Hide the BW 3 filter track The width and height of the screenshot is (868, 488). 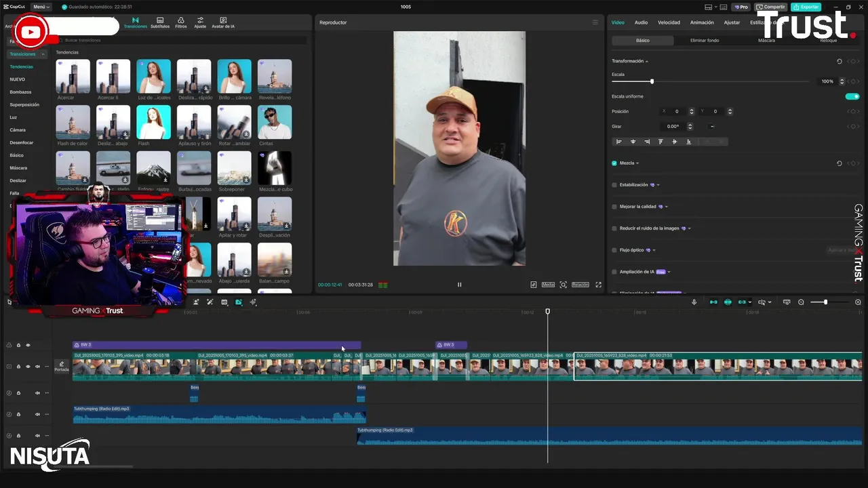coord(28,345)
